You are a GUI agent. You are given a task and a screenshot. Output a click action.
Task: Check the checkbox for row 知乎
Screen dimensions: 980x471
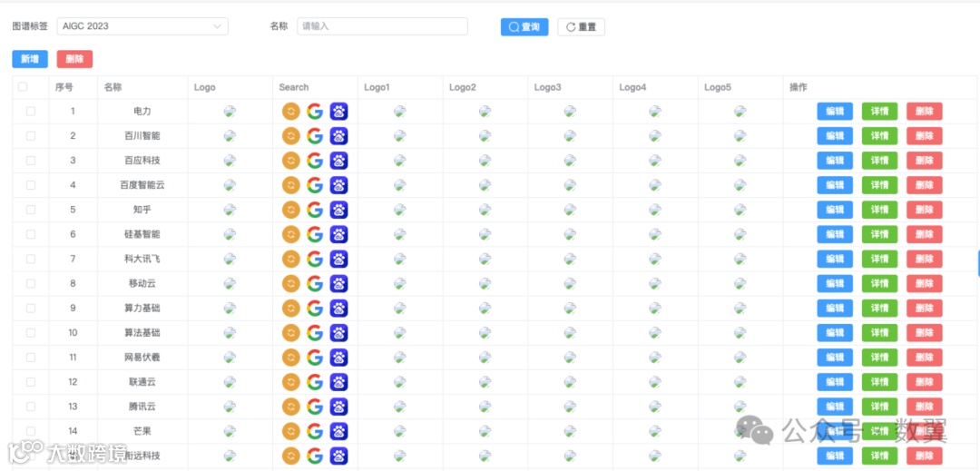[31, 210]
